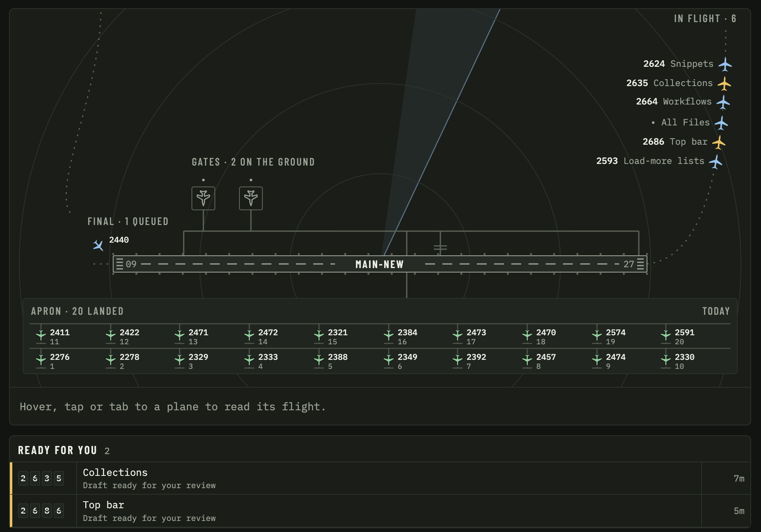Click the TODAY label in the apron
Image resolution: width=761 pixels, height=532 pixels.
pyautogui.click(x=716, y=311)
